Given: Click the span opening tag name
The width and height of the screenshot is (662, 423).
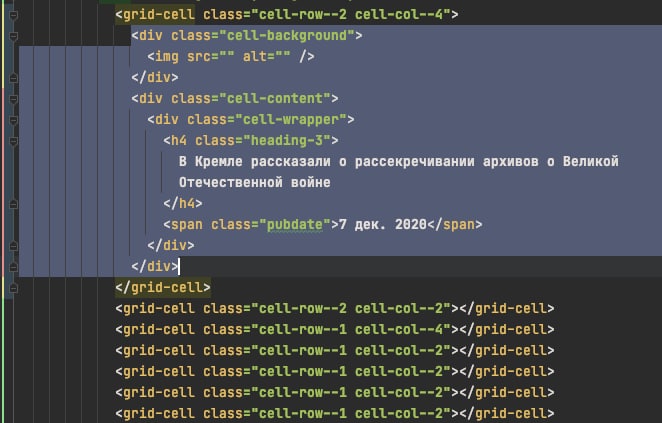Looking at the screenshot, I should [x=187, y=225].
